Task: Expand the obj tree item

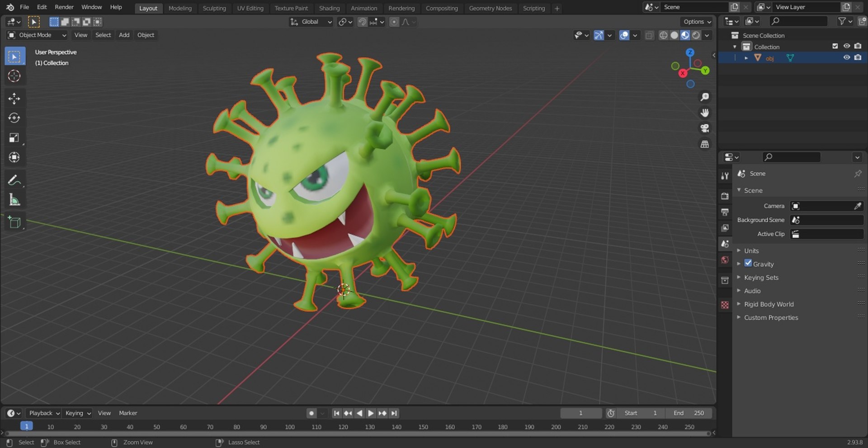Action: (746, 58)
